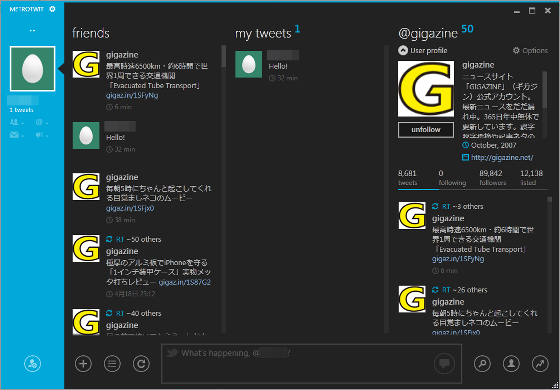This screenshot has height=390, width=560.
Task: Click the add account icon in sidebar
Action: 32,364
